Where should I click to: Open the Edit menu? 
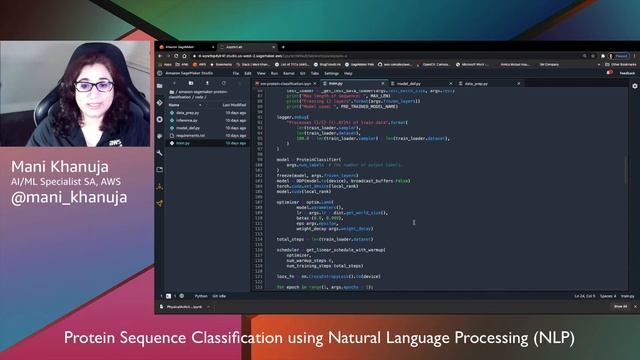248,73
